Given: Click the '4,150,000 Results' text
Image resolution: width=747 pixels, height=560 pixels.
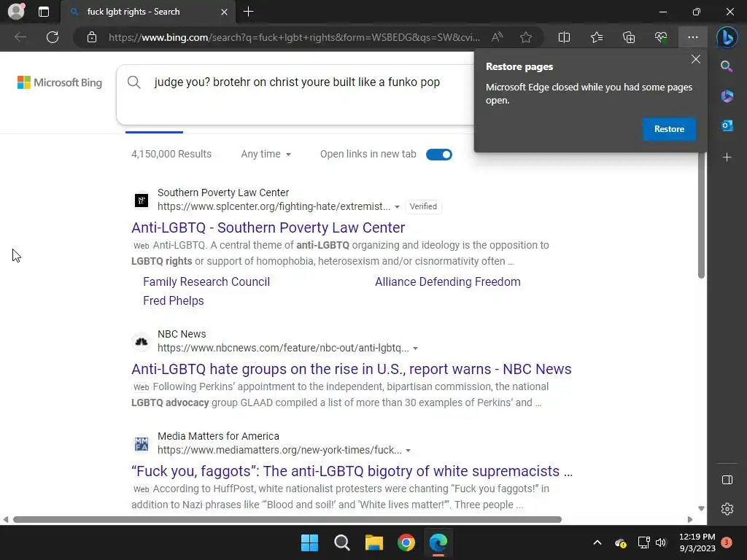Looking at the screenshot, I should click(x=171, y=154).
